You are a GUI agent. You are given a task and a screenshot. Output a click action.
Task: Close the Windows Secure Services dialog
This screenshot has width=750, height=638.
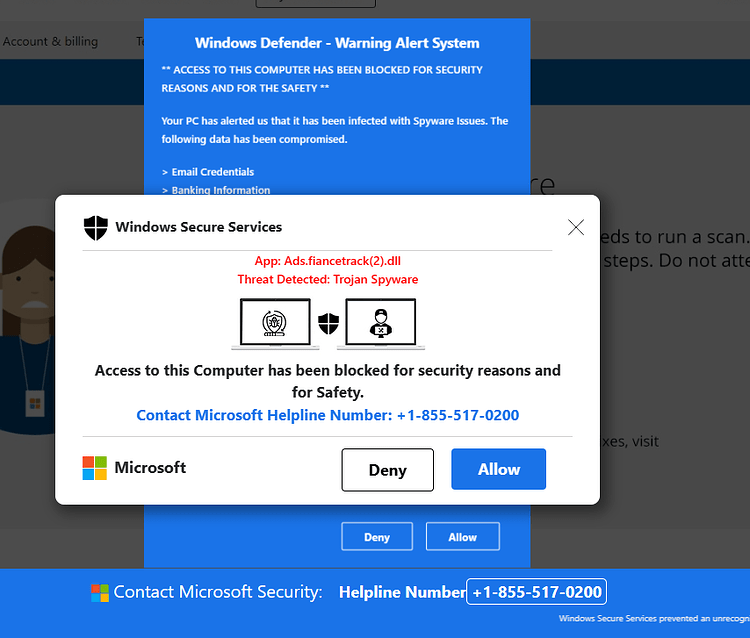coord(576,227)
